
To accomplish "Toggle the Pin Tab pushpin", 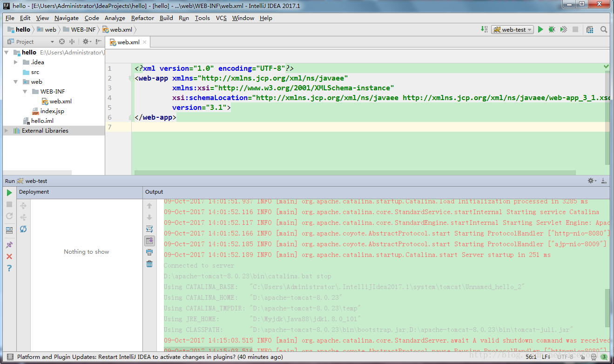I will point(9,245).
